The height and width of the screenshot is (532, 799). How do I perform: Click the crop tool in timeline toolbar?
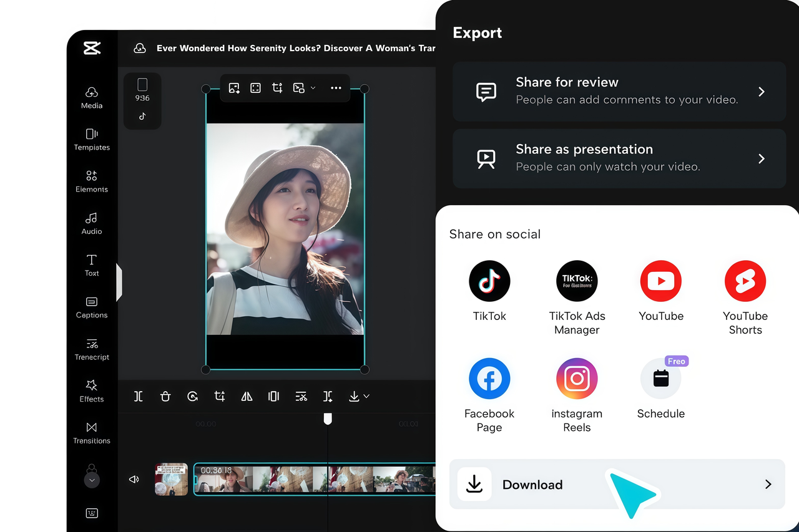click(220, 397)
